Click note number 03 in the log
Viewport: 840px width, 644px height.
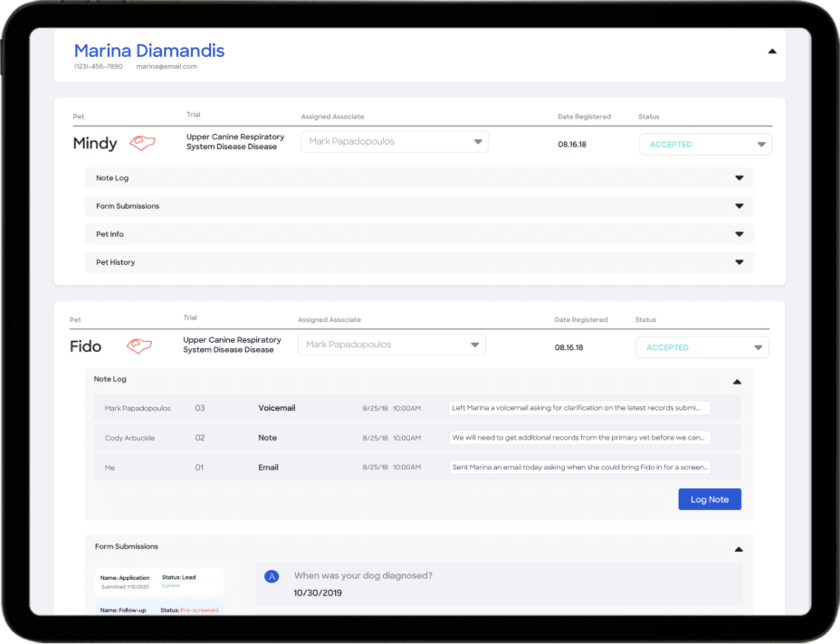tap(200, 408)
